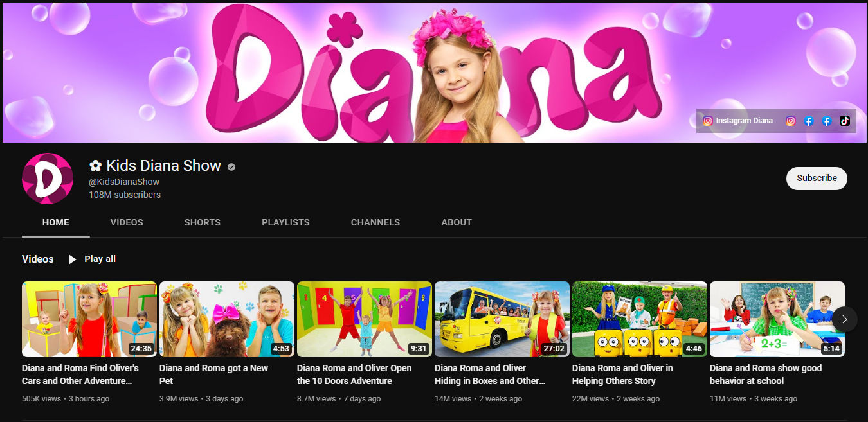The height and width of the screenshot is (422, 868).
Task: Click the 9:31 duration badge
Action: pyautogui.click(x=419, y=349)
